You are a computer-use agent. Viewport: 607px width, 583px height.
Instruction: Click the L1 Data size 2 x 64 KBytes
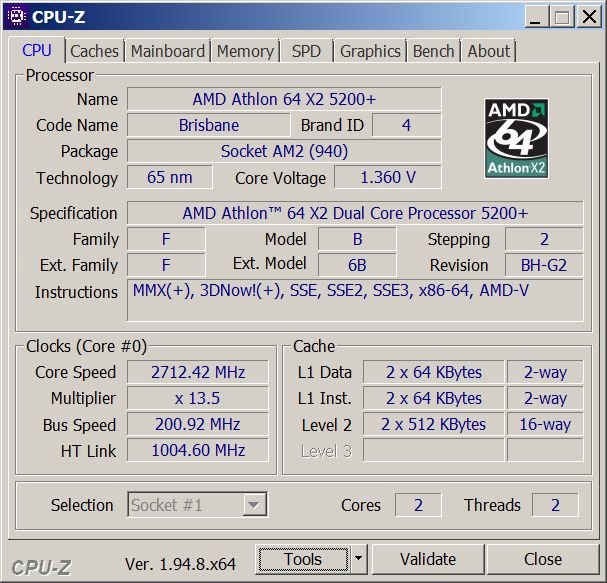click(x=434, y=372)
